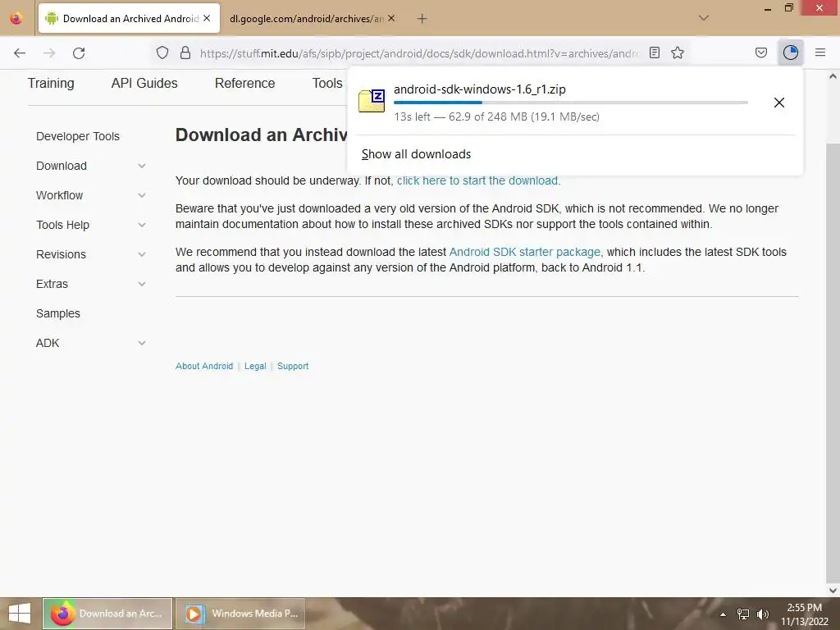Viewport: 840px width, 630px height.
Task: Bookmark this page with the star
Action: point(678,52)
